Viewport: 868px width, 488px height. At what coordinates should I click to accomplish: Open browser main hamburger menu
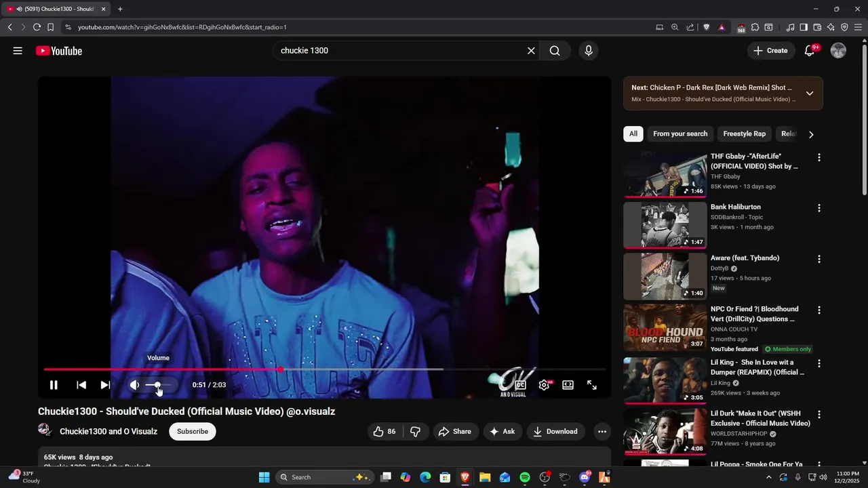click(x=859, y=27)
